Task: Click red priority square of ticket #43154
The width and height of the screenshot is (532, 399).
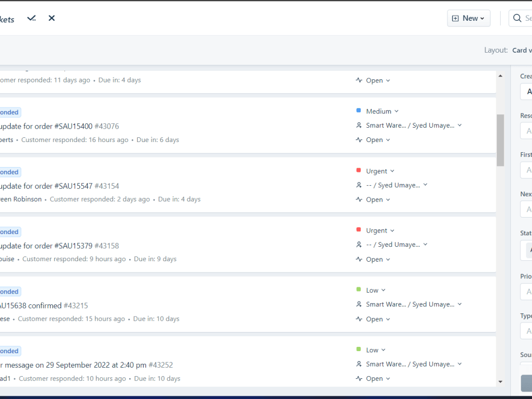Action: [358, 170]
